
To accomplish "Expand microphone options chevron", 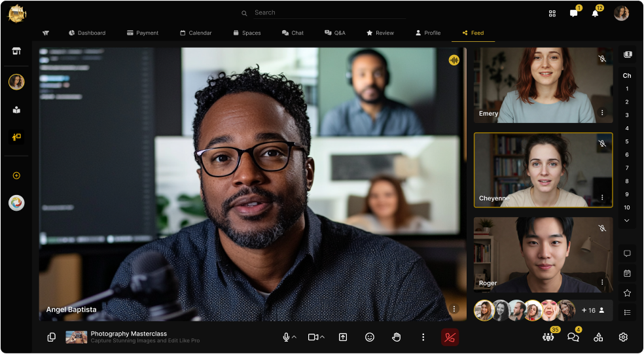I will click(294, 337).
